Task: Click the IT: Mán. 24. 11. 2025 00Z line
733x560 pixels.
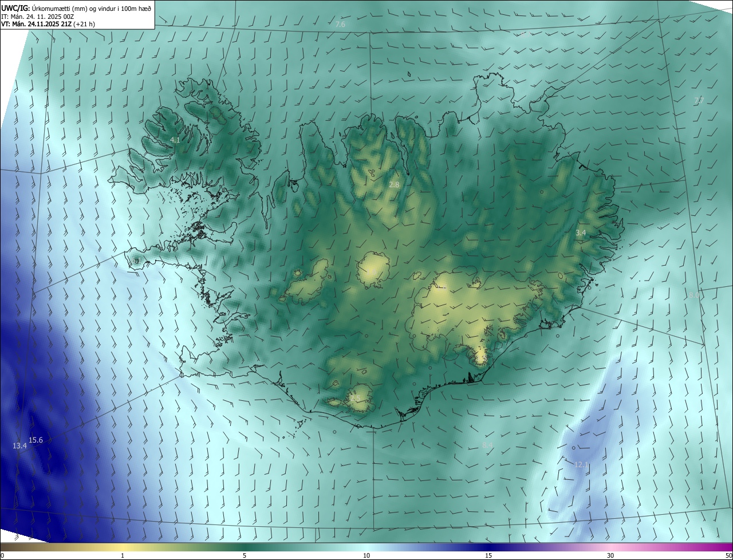Action: [37, 16]
